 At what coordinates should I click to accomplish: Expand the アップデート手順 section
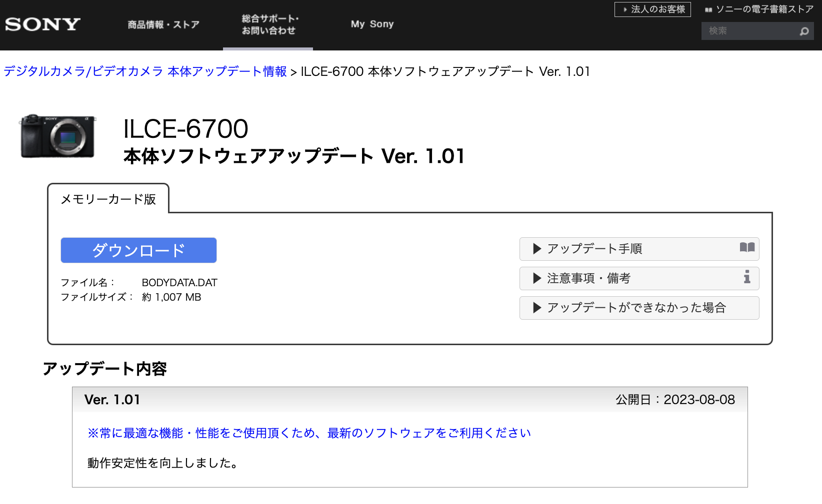click(594, 249)
